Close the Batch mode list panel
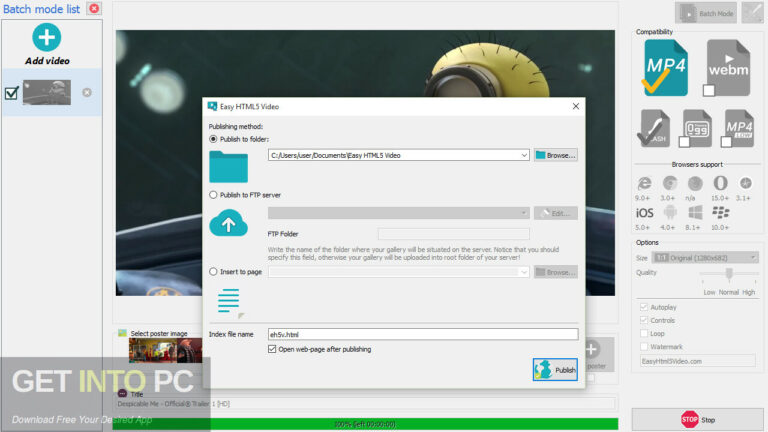Image resolution: width=768 pixels, height=432 pixels. click(94, 8)
